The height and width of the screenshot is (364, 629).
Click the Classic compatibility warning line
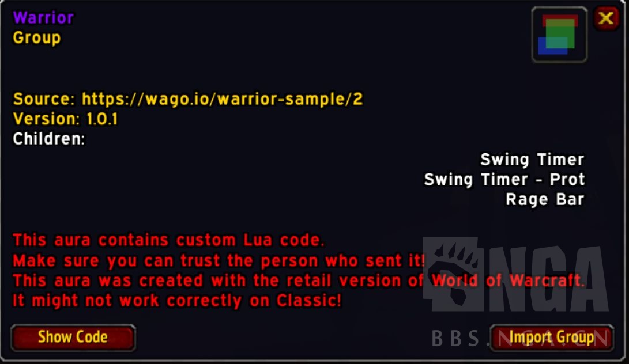(178, 301)
